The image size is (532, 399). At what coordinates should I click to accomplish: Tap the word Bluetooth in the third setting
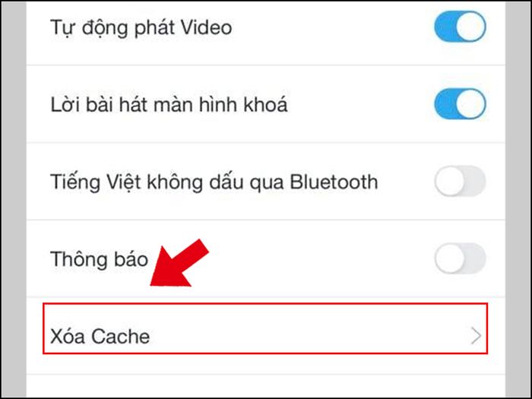coord(334,182)
